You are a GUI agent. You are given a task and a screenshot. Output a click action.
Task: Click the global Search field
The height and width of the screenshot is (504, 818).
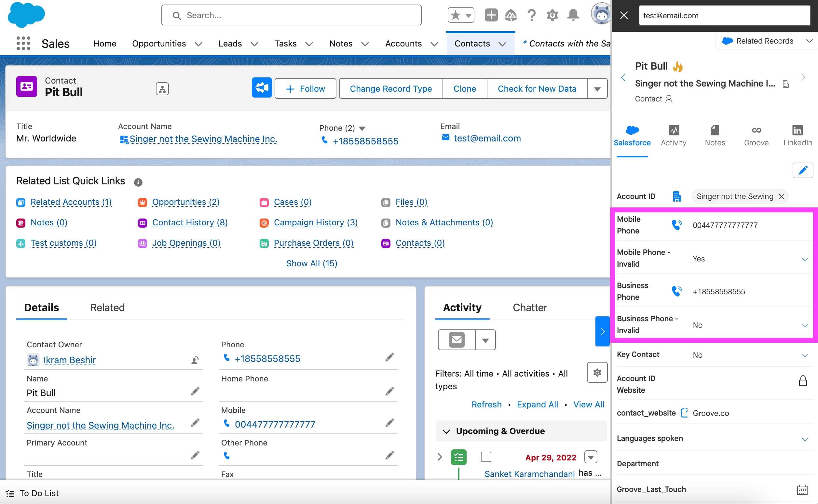click(292, 15)
